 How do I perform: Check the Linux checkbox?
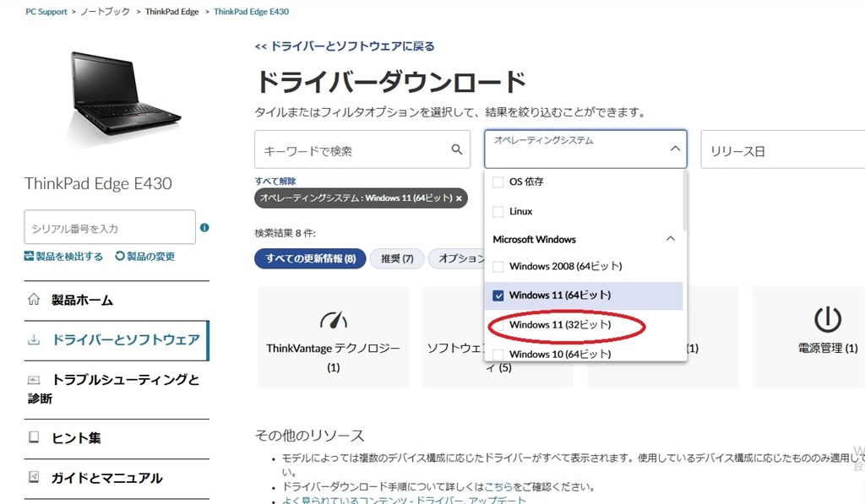click(x=498, y=211)
